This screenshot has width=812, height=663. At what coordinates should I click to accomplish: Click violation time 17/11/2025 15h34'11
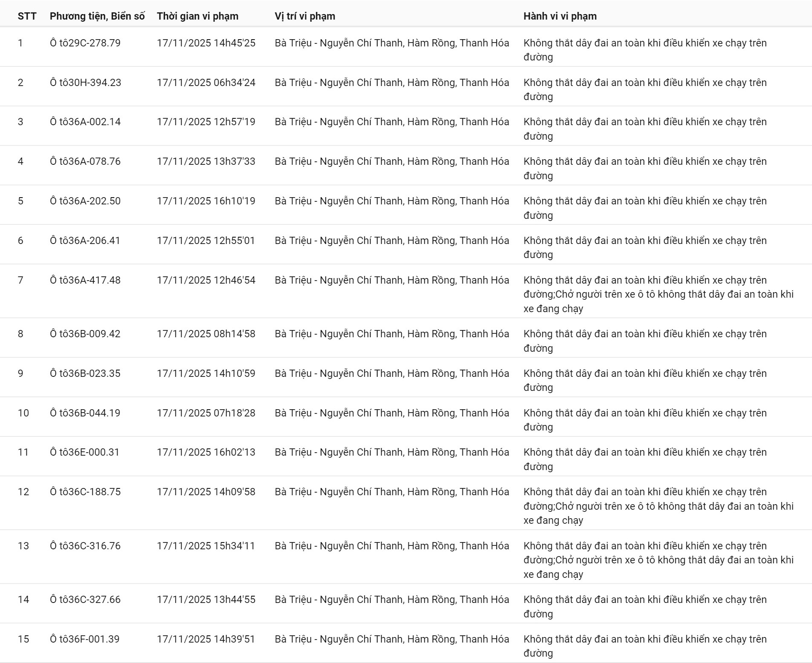pos(206,546)
